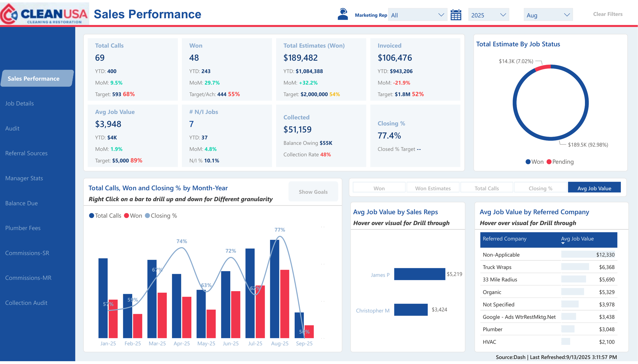Select the Not Specified row
Viewport: 638px width, 364px height.
tap(548, 305)
